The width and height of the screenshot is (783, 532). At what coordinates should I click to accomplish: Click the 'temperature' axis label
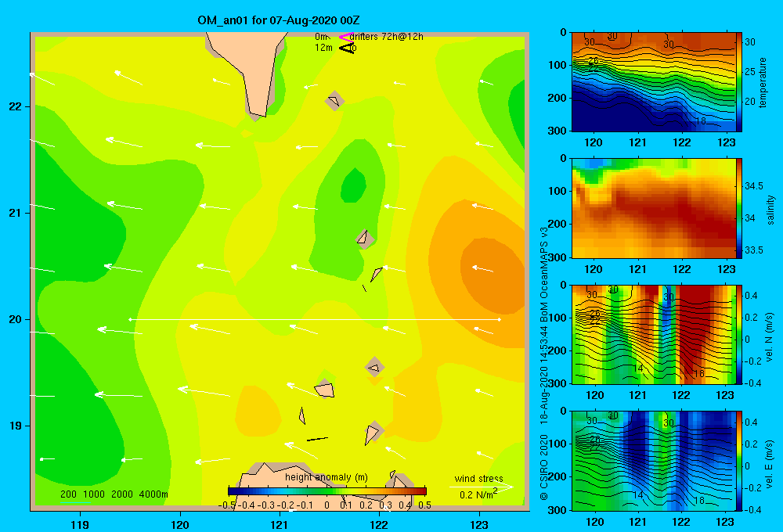(763, 83)
